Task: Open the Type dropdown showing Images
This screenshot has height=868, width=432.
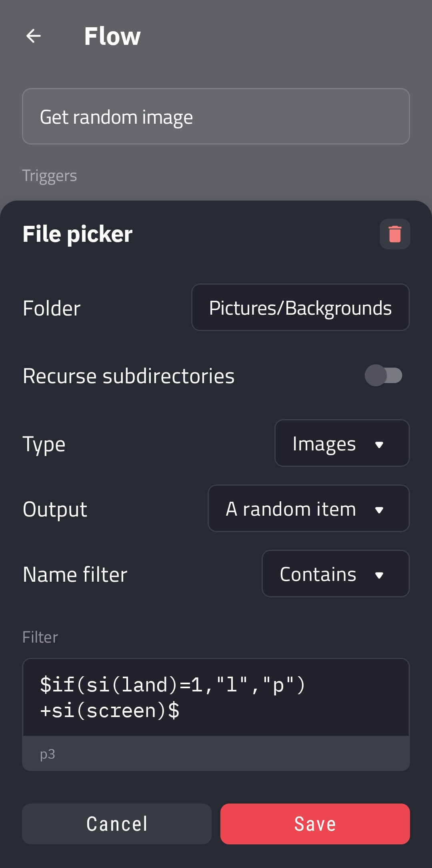Action: click(342, 443)
